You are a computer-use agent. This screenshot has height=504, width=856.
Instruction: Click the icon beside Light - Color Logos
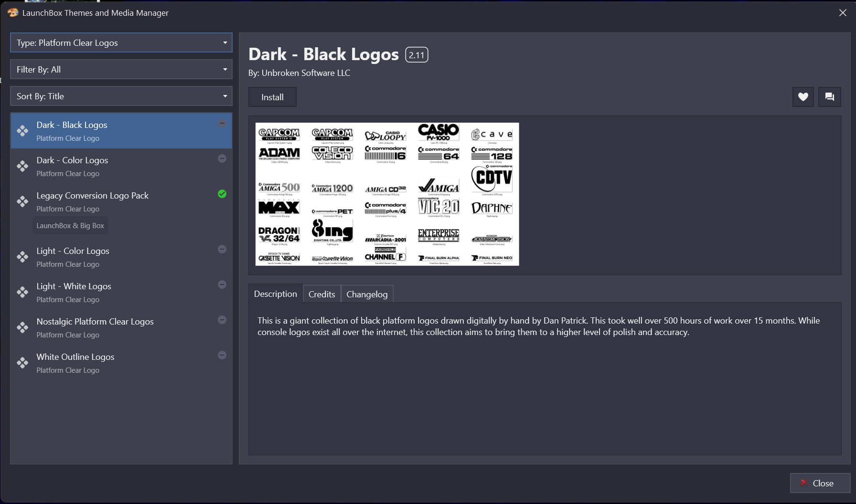[x=22, y=257]
